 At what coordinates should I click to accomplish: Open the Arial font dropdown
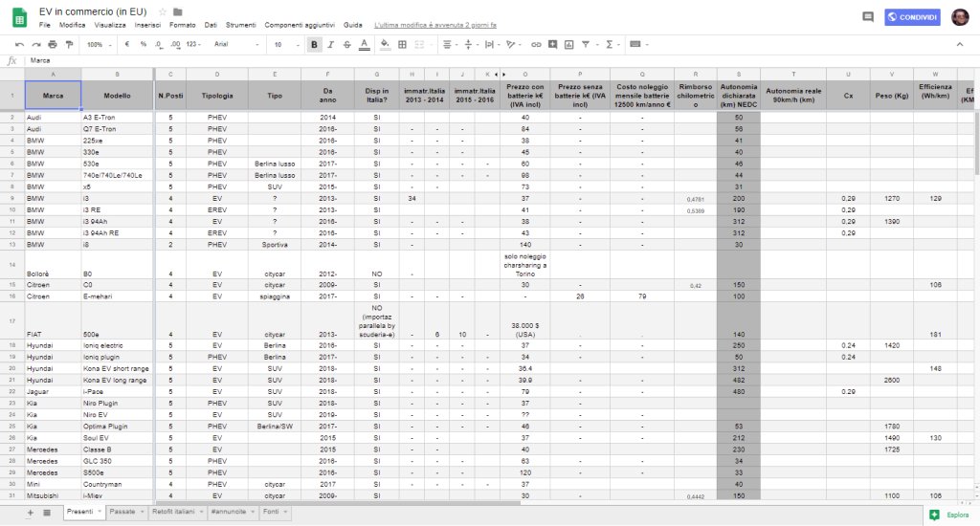coord(236,44)
